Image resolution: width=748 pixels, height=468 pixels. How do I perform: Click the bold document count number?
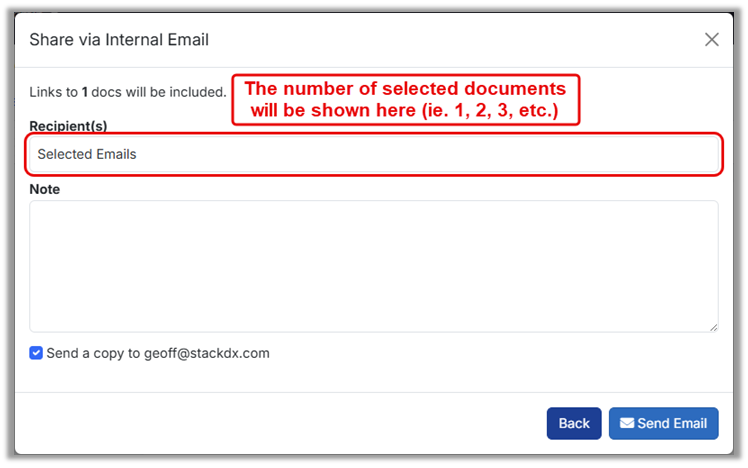point(85,92)
